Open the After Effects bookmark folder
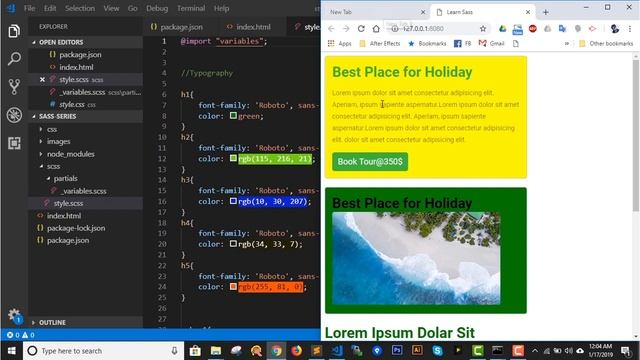Viewport: 640px width, 360px height. pos(380,44)
